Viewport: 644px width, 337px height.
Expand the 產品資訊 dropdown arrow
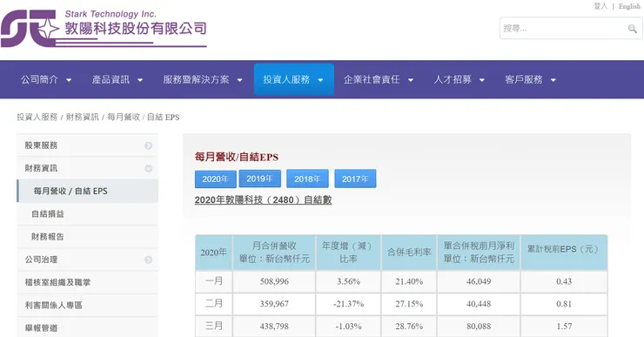(x=139, y=80)
